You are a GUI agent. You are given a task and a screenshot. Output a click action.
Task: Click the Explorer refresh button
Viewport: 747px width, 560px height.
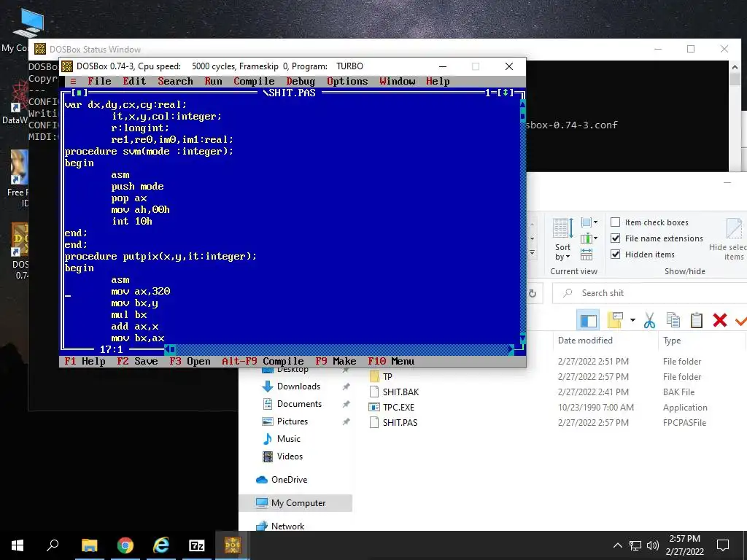point(533,293)
